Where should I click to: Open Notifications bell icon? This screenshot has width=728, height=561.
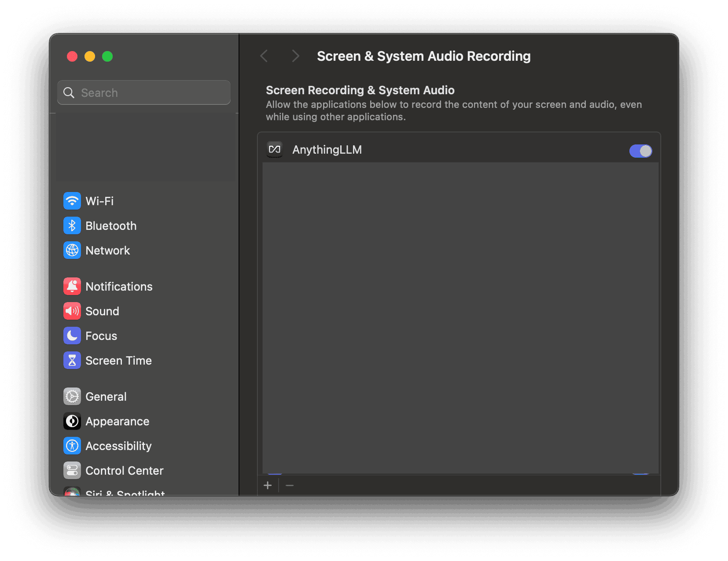(72, 287)
